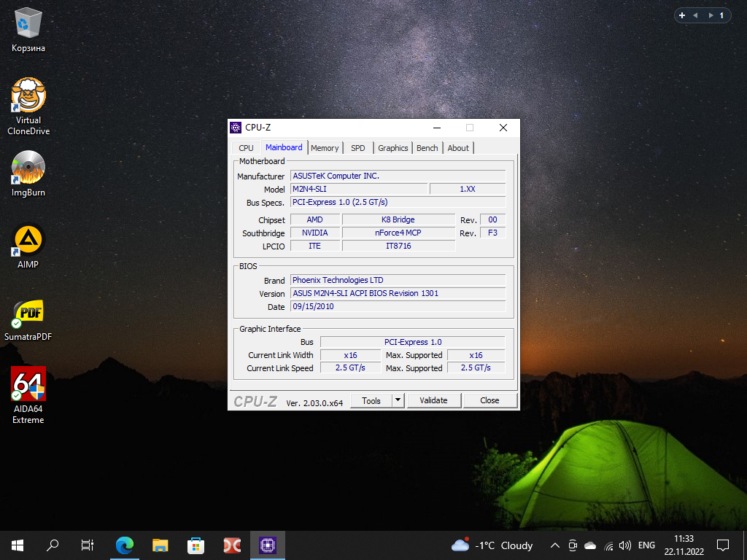Click the Manufacturer field ASUSTeK Computer INC.
The height and width of the screenshot is (560, 747).
(x=398, y=176)
